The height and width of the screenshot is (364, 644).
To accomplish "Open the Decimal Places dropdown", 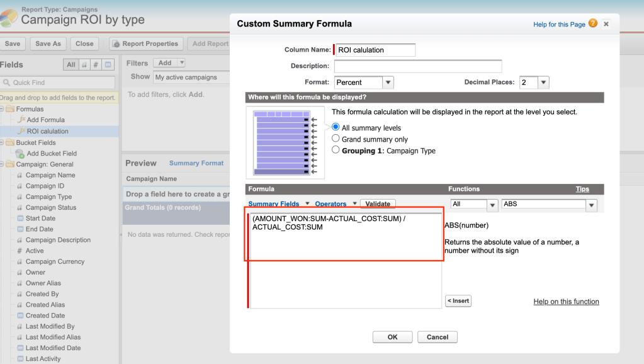I will pyautogui.click(x=534, y=82).
